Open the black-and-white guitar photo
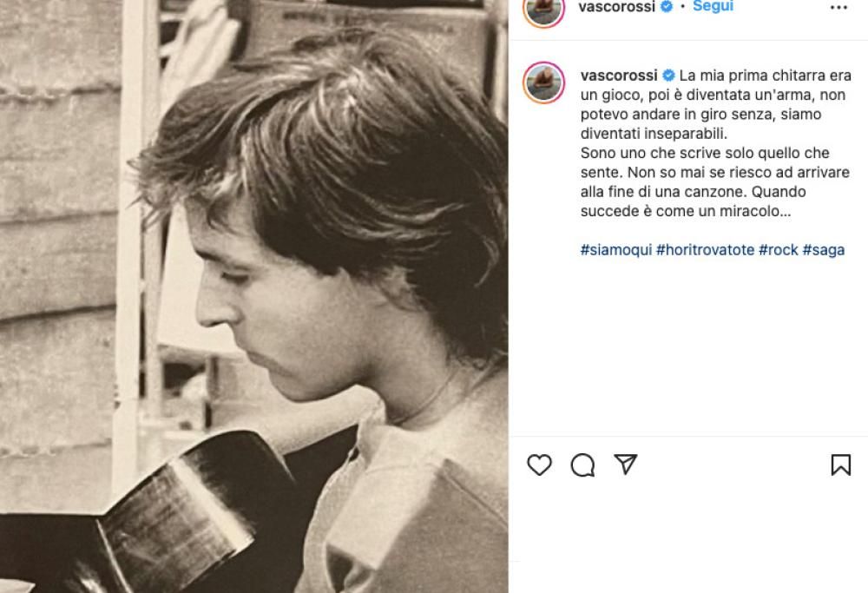The width and height of the screenshot is (868, 593). pos(252,295)
